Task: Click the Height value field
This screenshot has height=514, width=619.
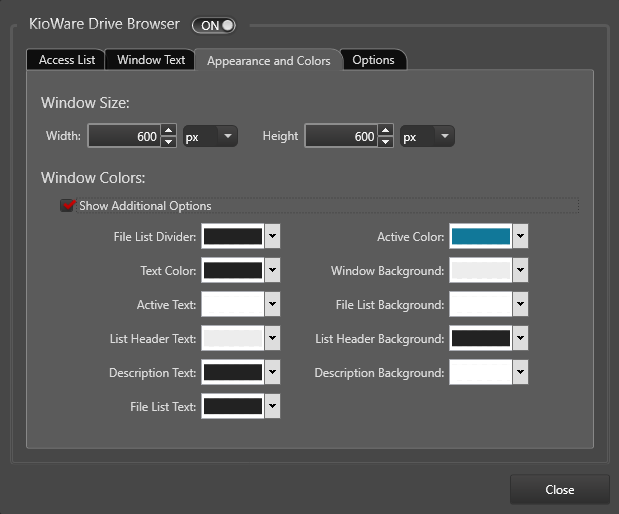Action: point(341,136)
